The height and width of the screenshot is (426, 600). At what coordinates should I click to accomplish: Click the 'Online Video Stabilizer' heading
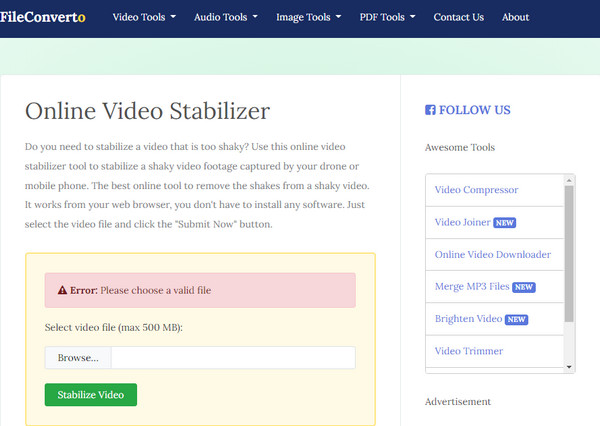(147, 111)
